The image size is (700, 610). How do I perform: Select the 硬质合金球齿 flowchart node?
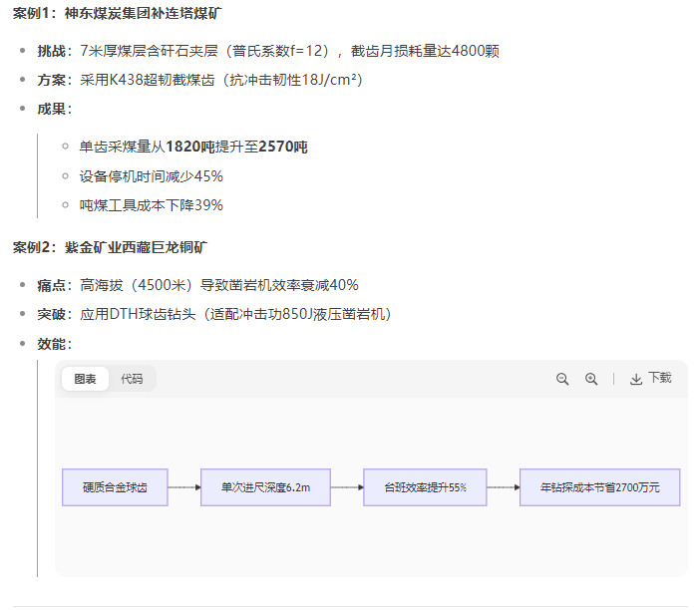[x=115, y=487]
